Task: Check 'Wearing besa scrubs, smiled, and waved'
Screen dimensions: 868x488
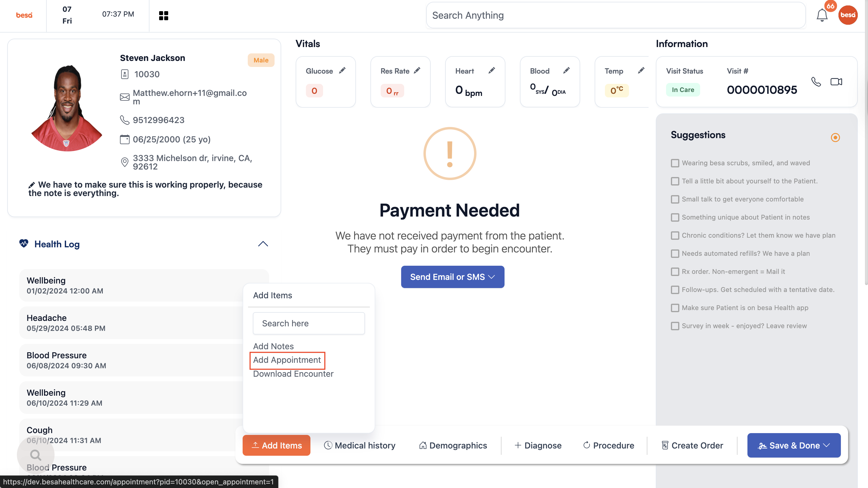Action: tap(675, 163)
